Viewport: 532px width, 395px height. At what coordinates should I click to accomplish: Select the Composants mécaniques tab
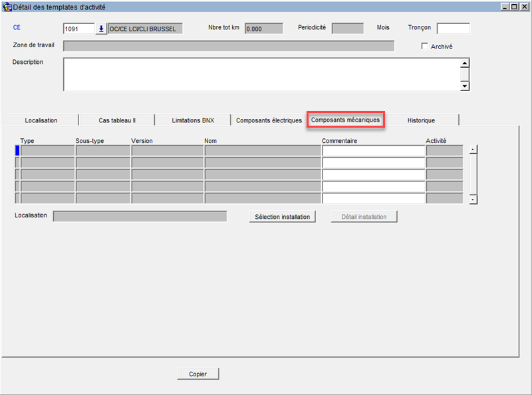point(345,120)
